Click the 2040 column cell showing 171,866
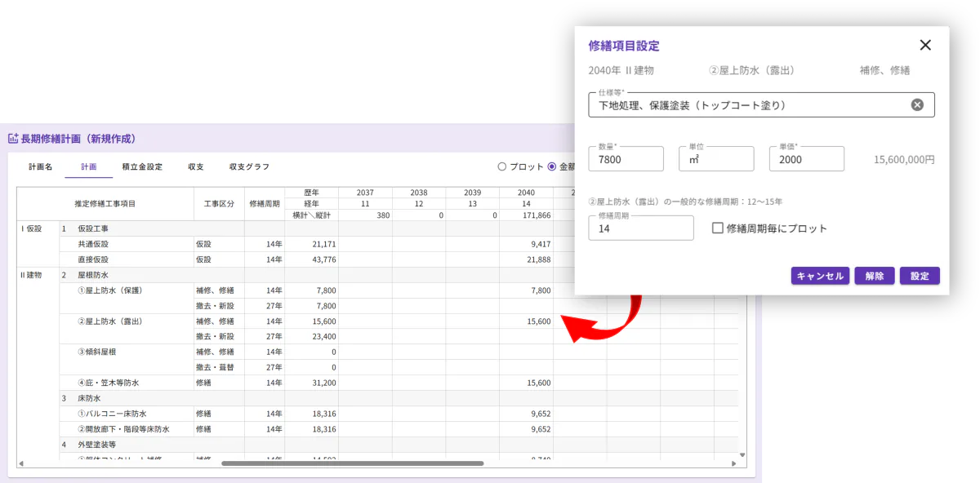 [526, 215]
